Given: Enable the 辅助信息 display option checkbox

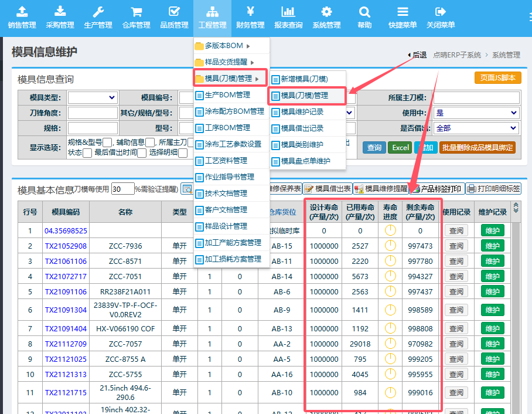Looking at the screenshot, I should [x=150, y=142].
